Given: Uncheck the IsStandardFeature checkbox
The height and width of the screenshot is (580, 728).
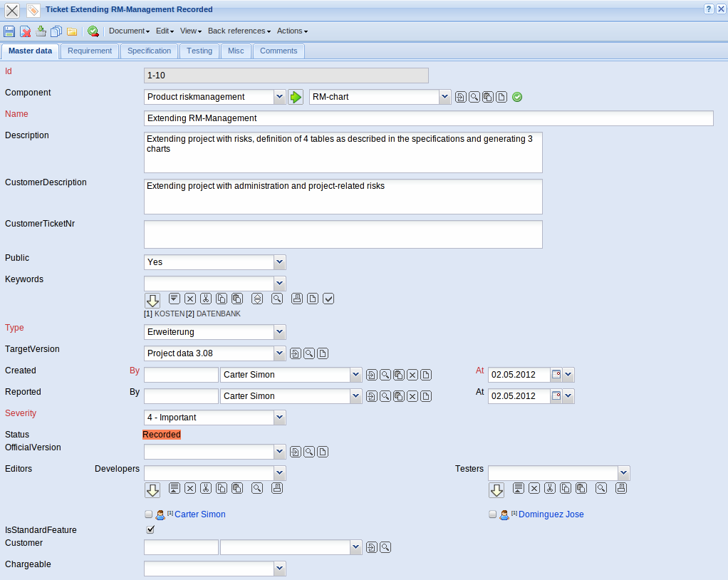Looking at the screenshot, I should 150,529.
